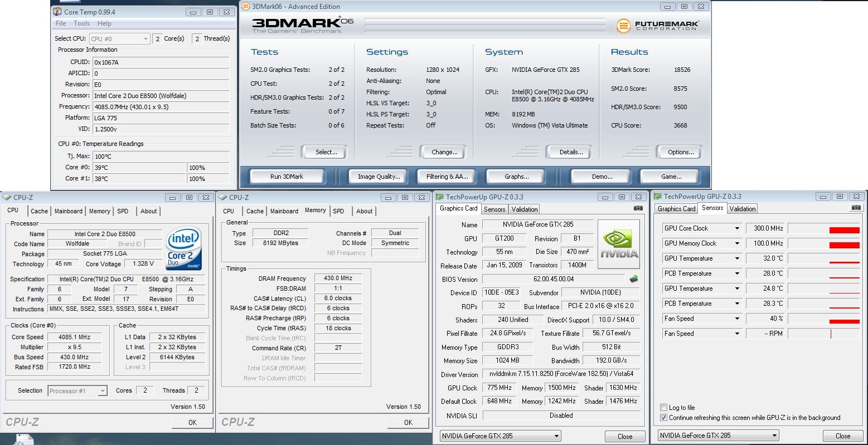The image size is (868, 445).
Task: Click GPU-Z Sensors window title icon
Action: (x=657, y=196)
